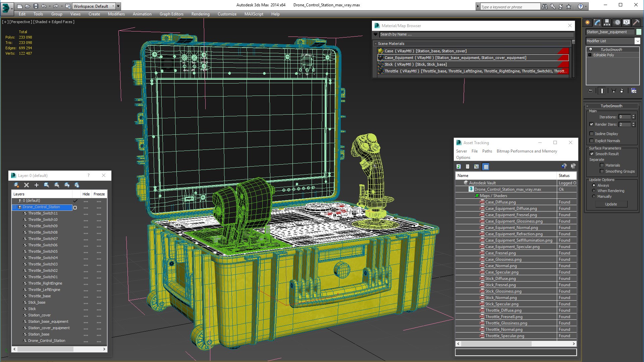
Task: Select the When Rendering radio button
Action: [594, 191]
